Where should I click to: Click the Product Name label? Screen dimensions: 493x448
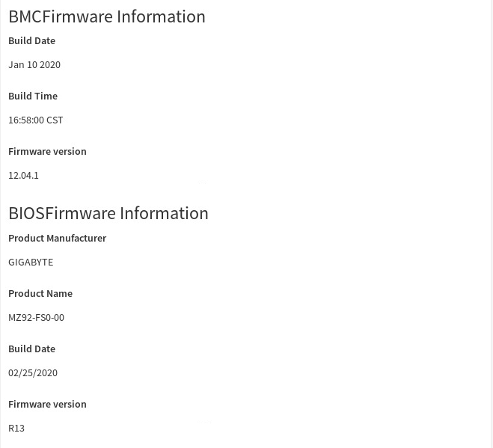[x=40, y=293]
